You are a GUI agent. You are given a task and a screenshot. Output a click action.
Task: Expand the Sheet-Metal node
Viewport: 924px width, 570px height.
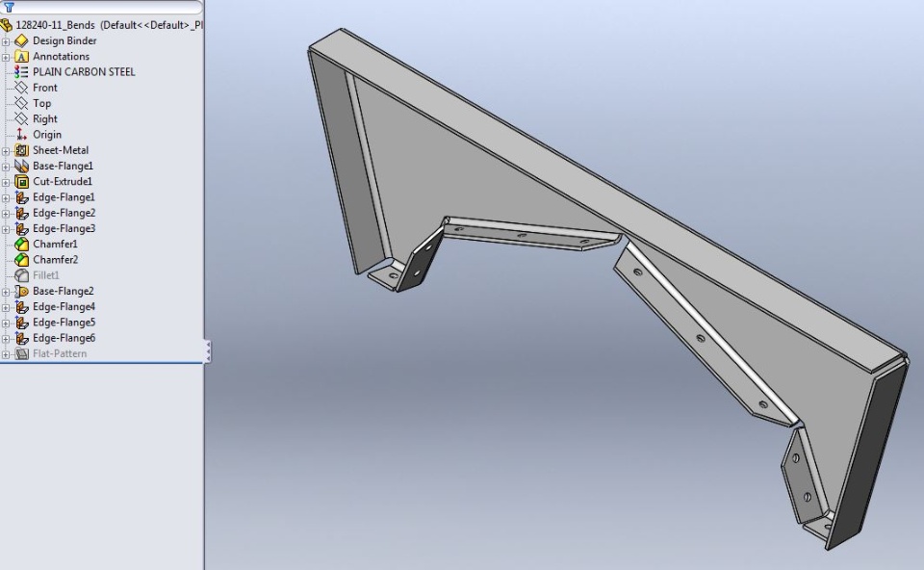point(6,151)
